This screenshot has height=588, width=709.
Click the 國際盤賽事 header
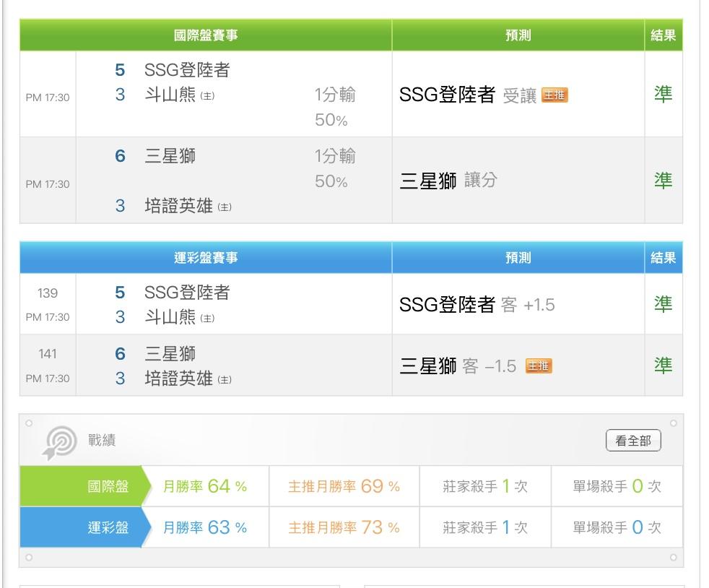point(206,35)
